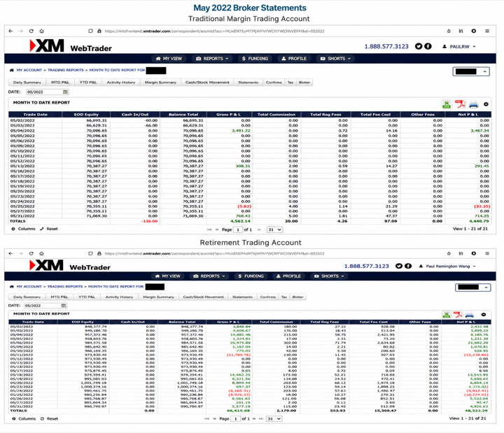Screen dimensions: 504x433
Task: Open Facebook icon in top header
Action: tap(428, 46)
